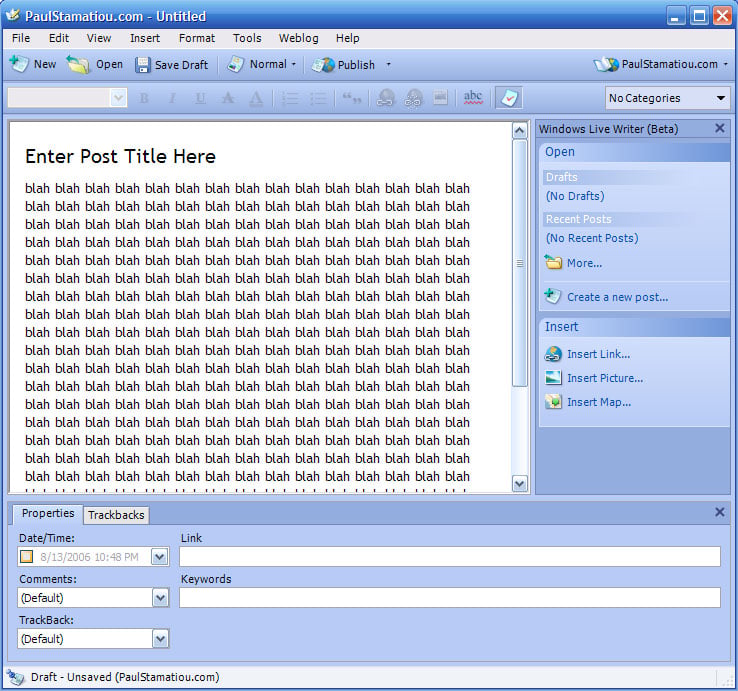Click the editor scrollbar up arrow
The width and height of the screenshot is (738, 691).
click(519, 130)
